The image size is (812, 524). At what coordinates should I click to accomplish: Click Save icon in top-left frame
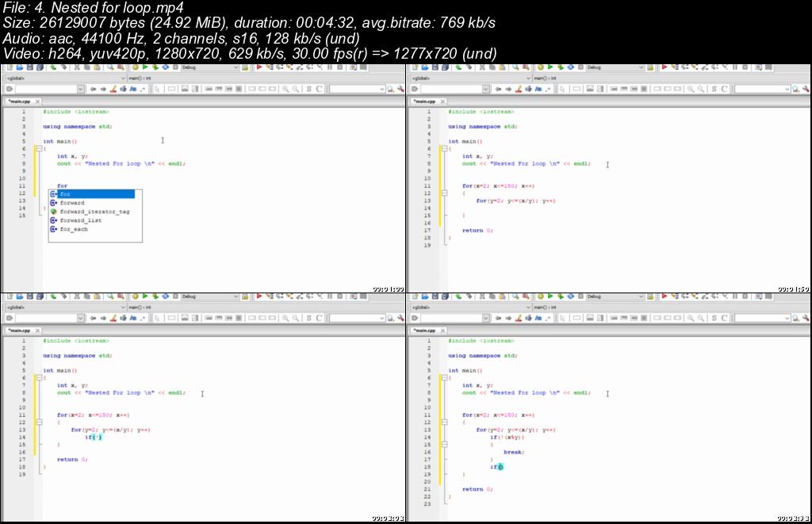pos(30,67)
